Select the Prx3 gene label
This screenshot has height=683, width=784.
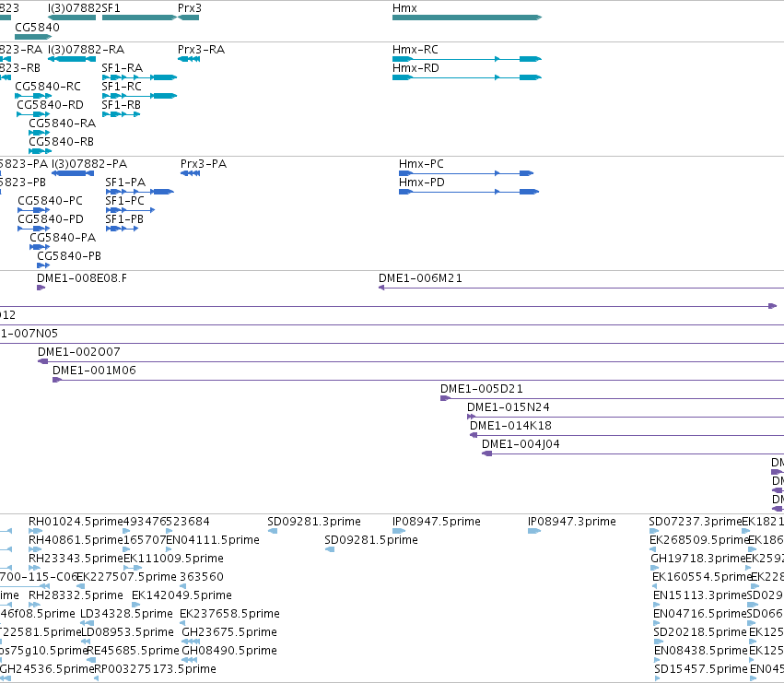point(190,8)
